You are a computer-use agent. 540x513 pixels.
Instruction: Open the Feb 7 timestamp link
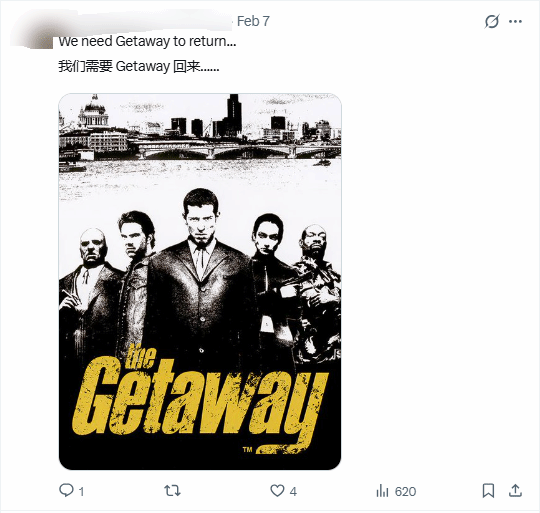253,21
